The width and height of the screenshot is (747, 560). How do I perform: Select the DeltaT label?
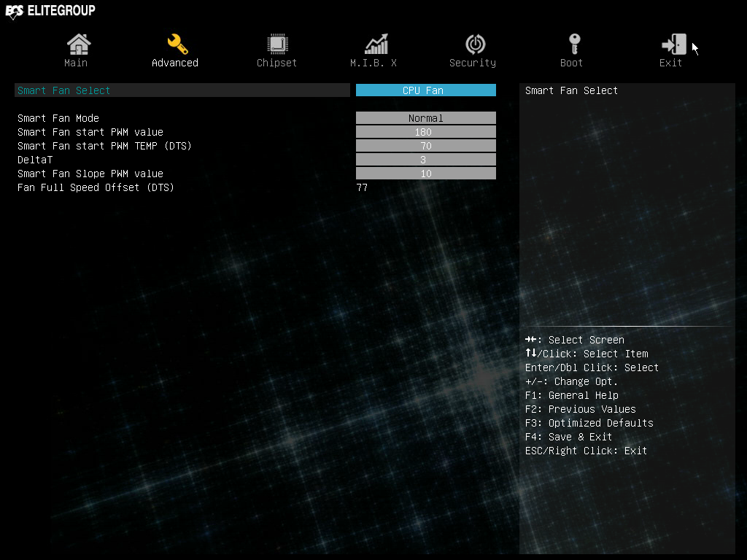click(35, 160)
